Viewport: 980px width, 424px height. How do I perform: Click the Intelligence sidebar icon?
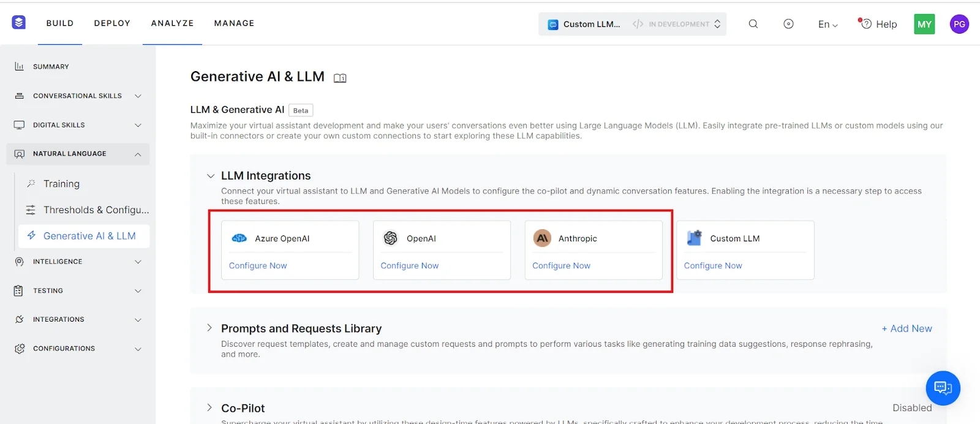[20, 262]
